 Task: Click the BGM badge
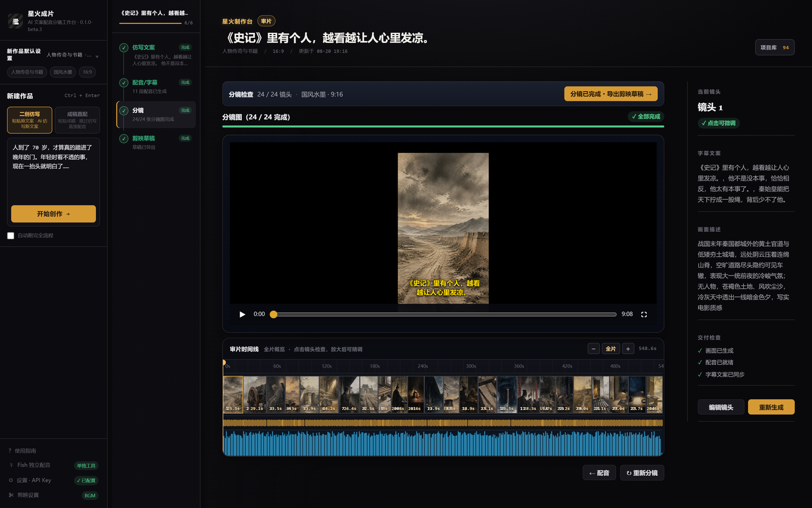click(90, 496)
